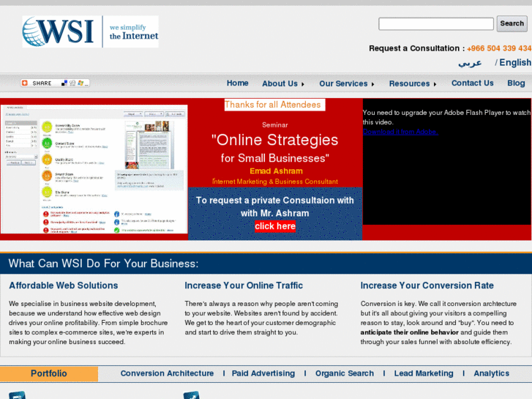The width and height of the screenshot is (532, 399).
Task: Switch the language to English
Action: (515, 62)
